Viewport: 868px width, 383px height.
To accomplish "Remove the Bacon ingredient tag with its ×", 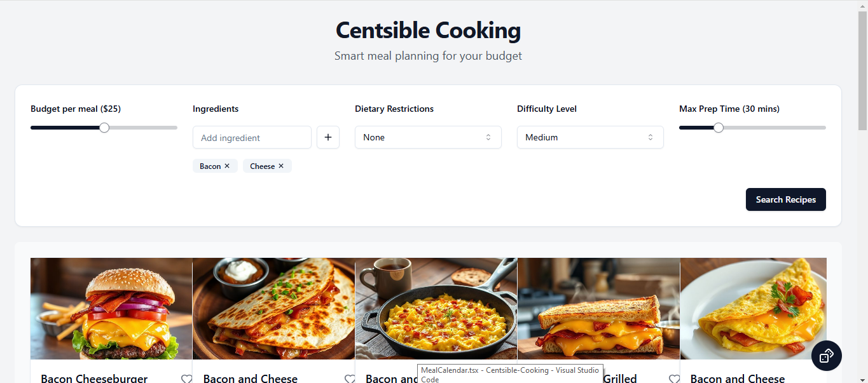I will (x=227, y=166).
